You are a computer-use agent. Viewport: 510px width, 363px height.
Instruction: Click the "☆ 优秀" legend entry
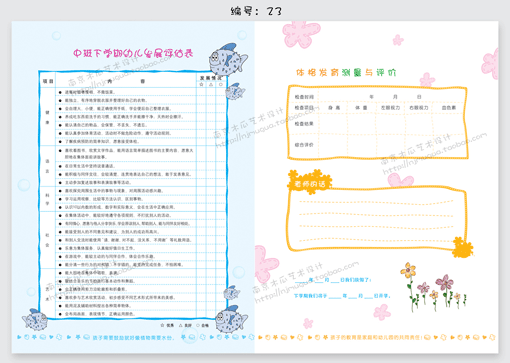[167, 325]
